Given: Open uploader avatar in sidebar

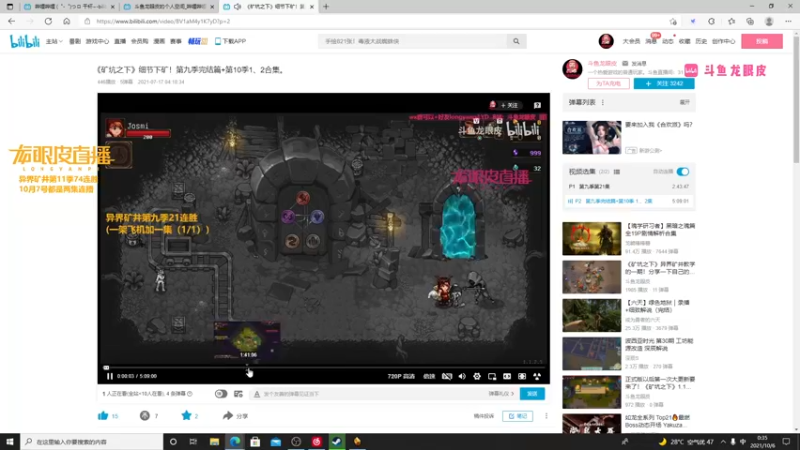Looking at the screenshot, I should [572, 69].
